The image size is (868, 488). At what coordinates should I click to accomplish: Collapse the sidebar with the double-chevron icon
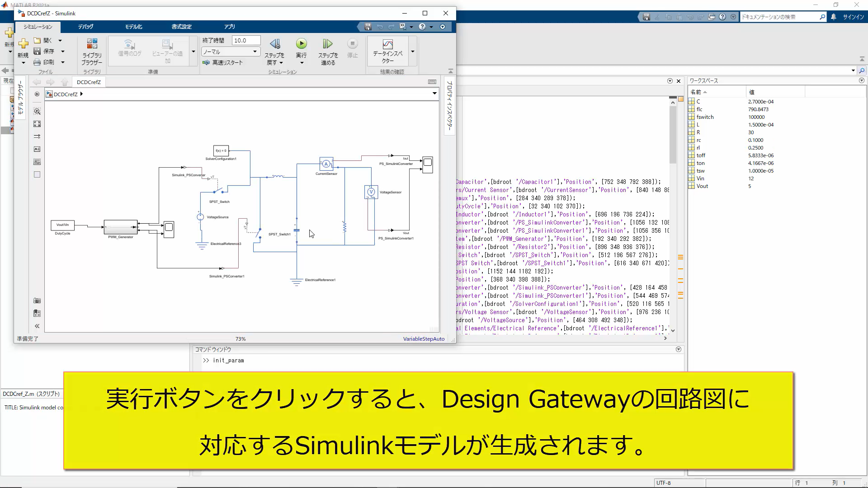(37, 326)
